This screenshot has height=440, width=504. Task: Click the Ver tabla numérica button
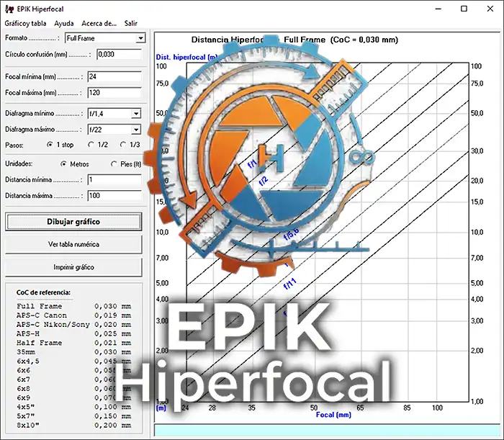pos(73,244)
